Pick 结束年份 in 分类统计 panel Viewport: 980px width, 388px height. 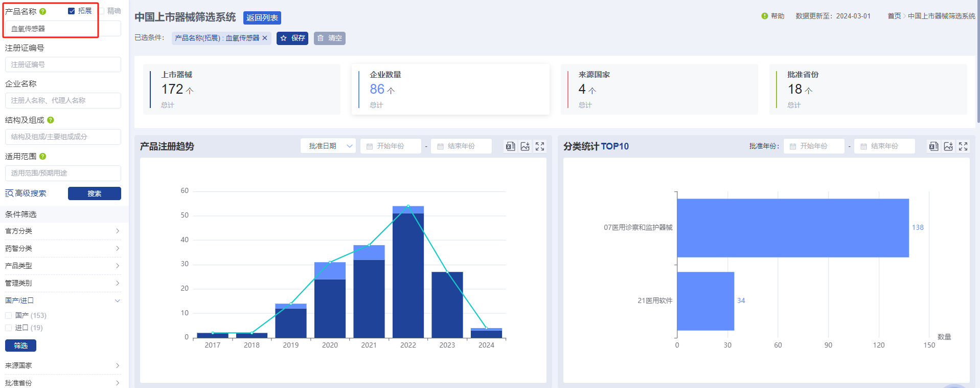point(885,146)
